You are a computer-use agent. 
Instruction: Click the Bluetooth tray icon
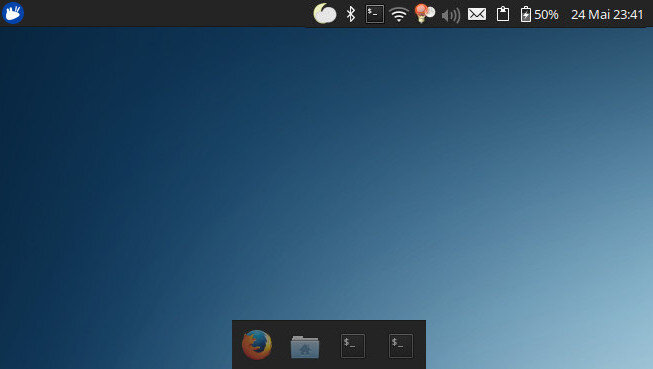(x=351, y=14)
